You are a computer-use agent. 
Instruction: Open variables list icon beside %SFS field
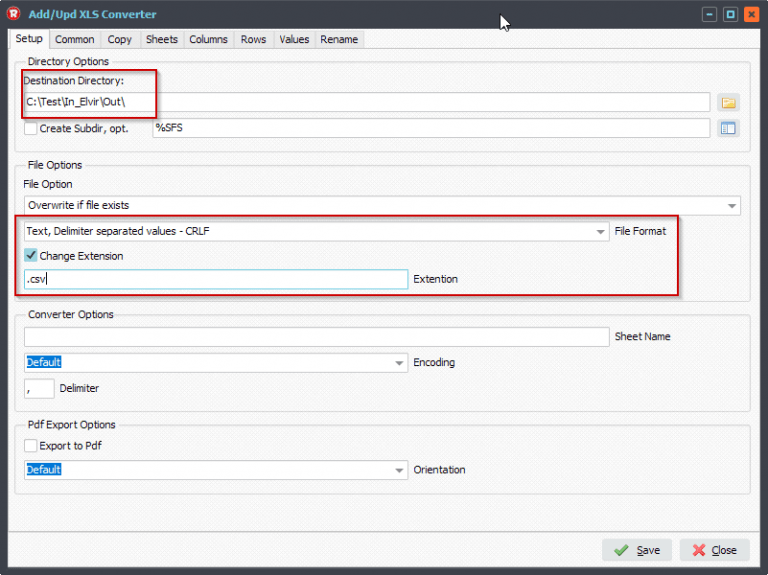[x=728, y=128]
